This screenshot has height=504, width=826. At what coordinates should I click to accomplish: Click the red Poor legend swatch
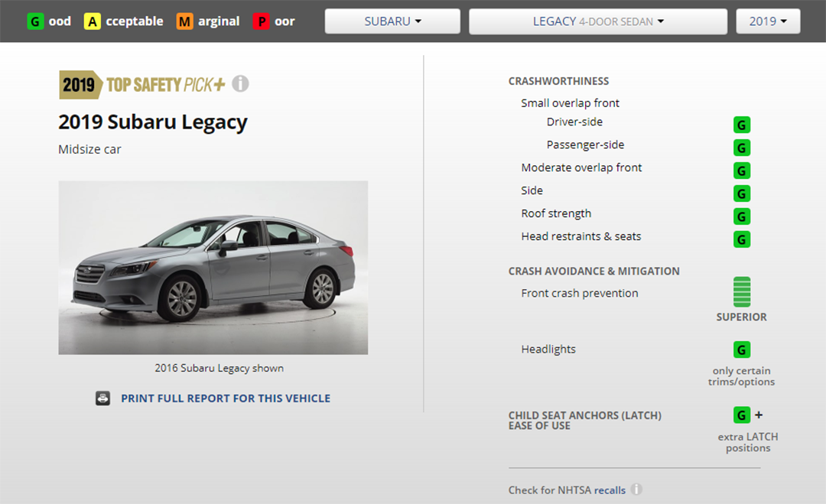click(262, 21)
